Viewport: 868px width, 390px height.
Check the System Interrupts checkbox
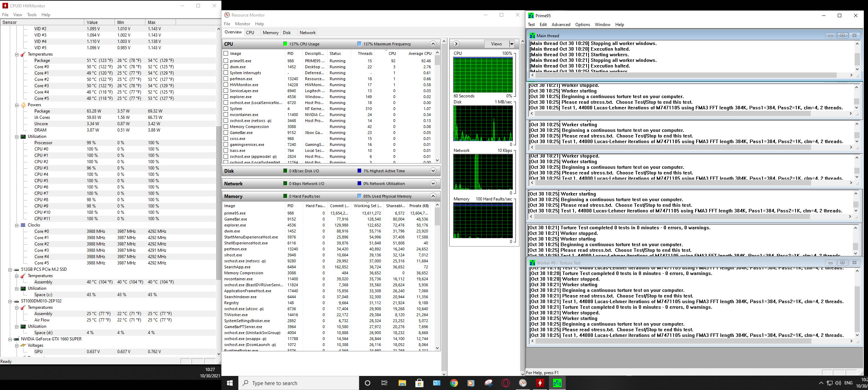[x=226, y=73]
